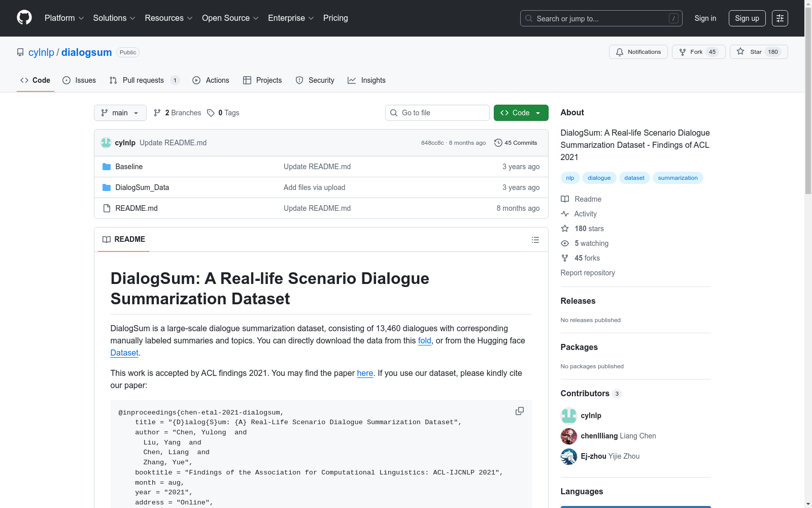Open the dataset topic tag

coord(634,178)
